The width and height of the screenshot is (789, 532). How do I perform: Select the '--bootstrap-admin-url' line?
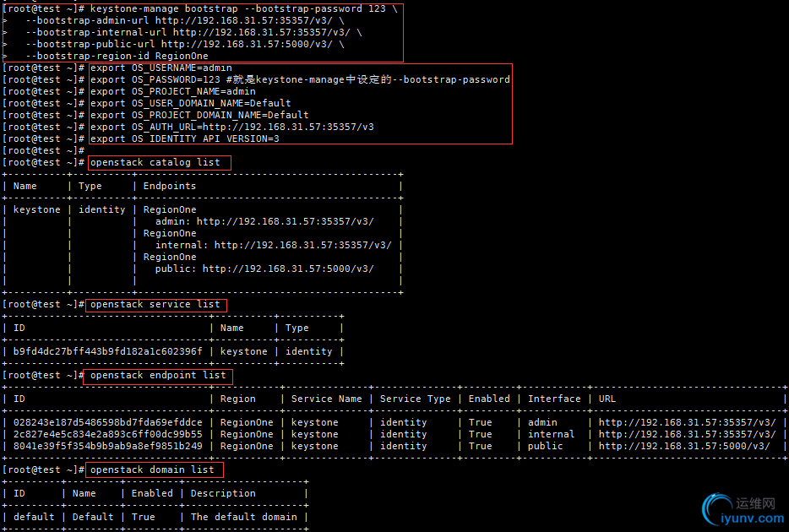185,20
